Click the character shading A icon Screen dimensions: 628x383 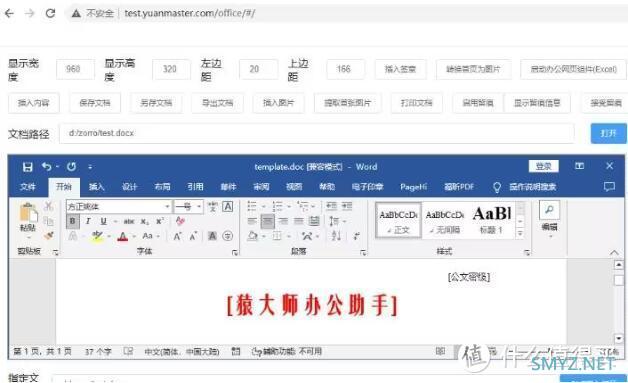click(x=212, y=236)
